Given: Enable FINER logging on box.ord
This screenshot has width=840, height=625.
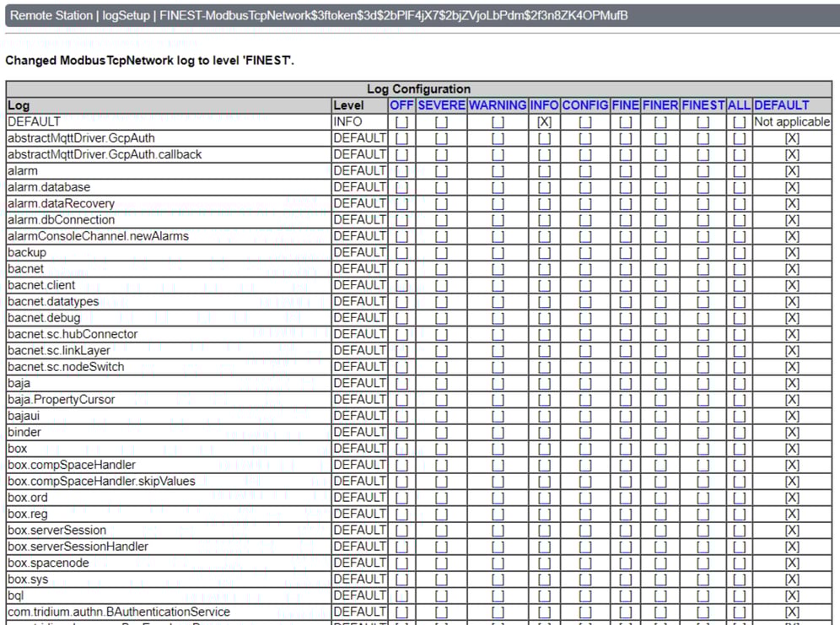Looking at the screenshot, I should [659, 497].
